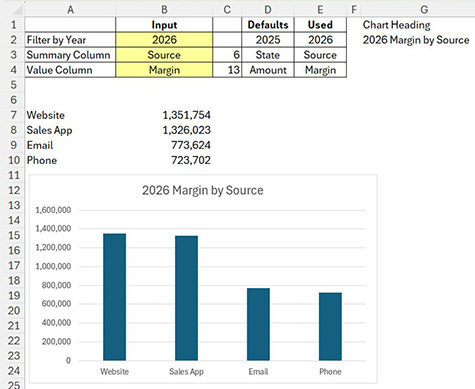Click the default 'Amount' cell
This screenshot has width=475, height=389.
[x=268, y=70]
